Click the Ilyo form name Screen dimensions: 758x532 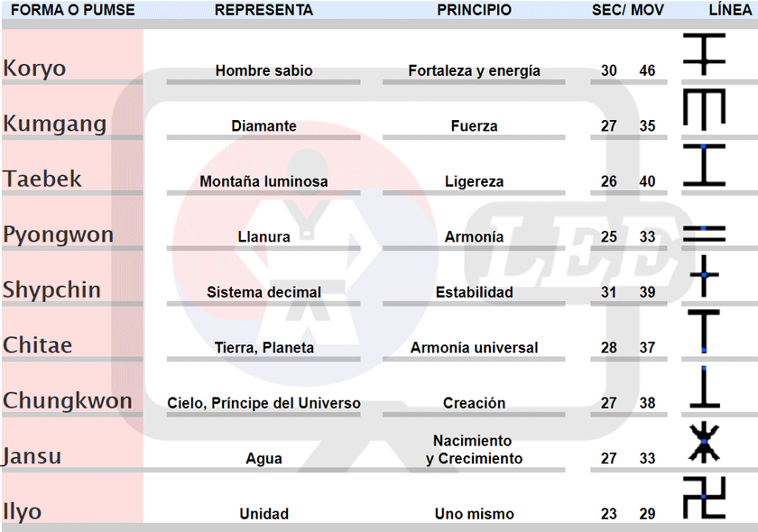[23, 511]
